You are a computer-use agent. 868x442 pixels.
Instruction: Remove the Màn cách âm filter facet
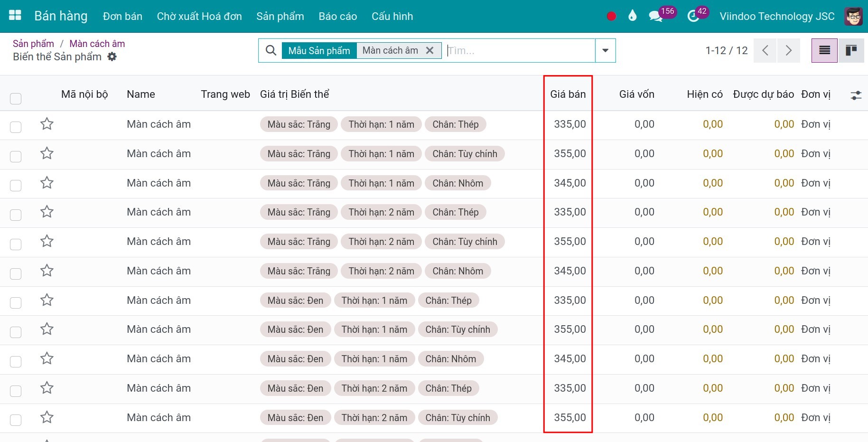click(x=430, y=50)
